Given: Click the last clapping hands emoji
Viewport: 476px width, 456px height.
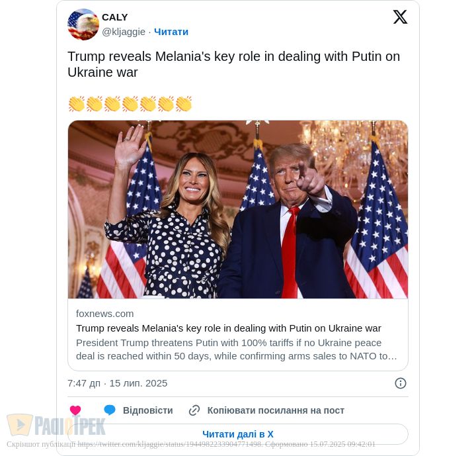Looking at the screenshot, I should [184, 104].
